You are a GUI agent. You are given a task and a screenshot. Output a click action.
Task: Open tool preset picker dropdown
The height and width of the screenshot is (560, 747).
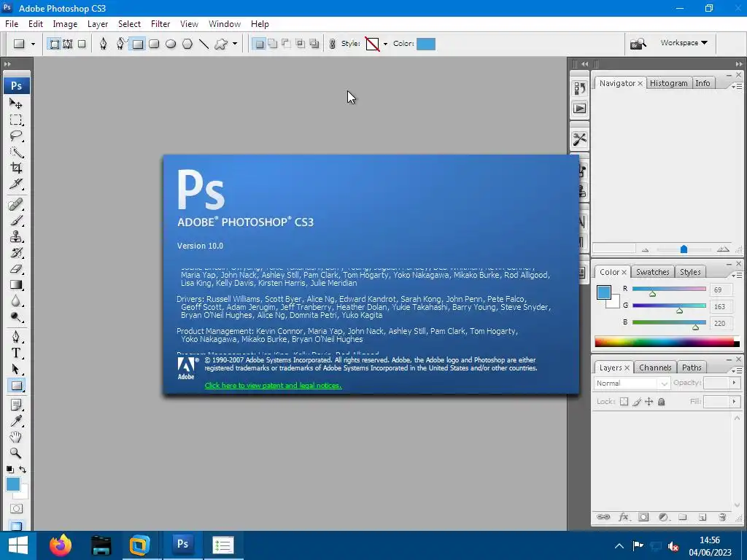pos(33,44)
